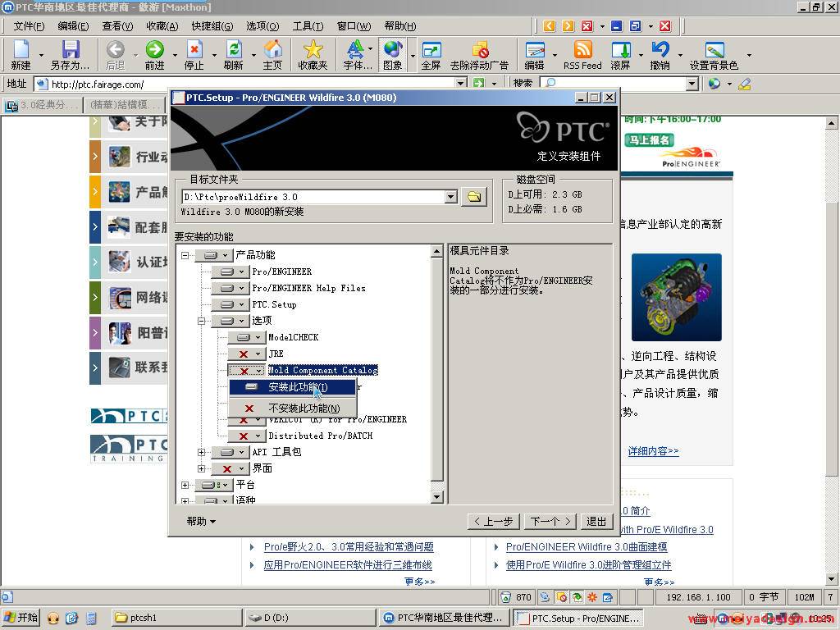Click the 退出 (Exit) button

point(596,521)
